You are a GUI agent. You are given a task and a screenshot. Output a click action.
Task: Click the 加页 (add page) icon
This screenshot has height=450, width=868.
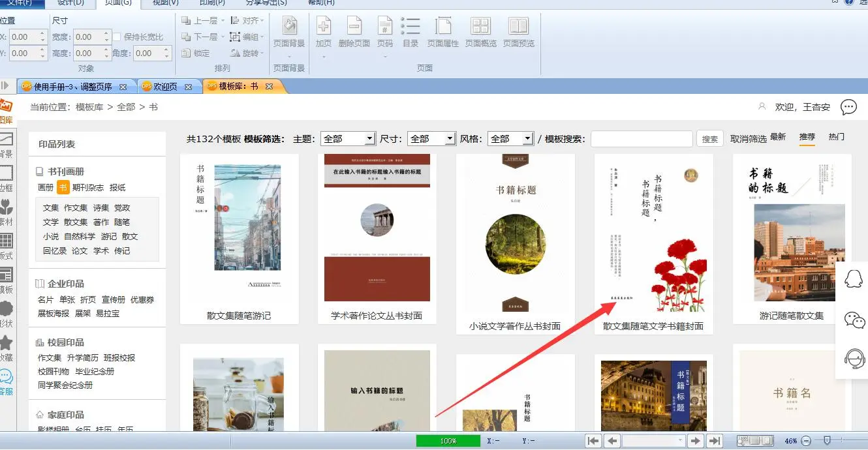[324, 27]
